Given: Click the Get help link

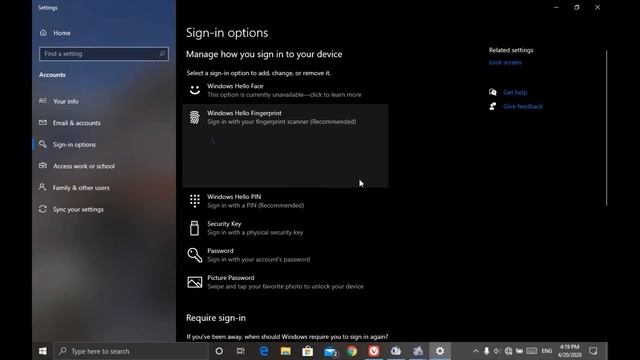Looking at the screenshot, I should [x=515, y=92].
